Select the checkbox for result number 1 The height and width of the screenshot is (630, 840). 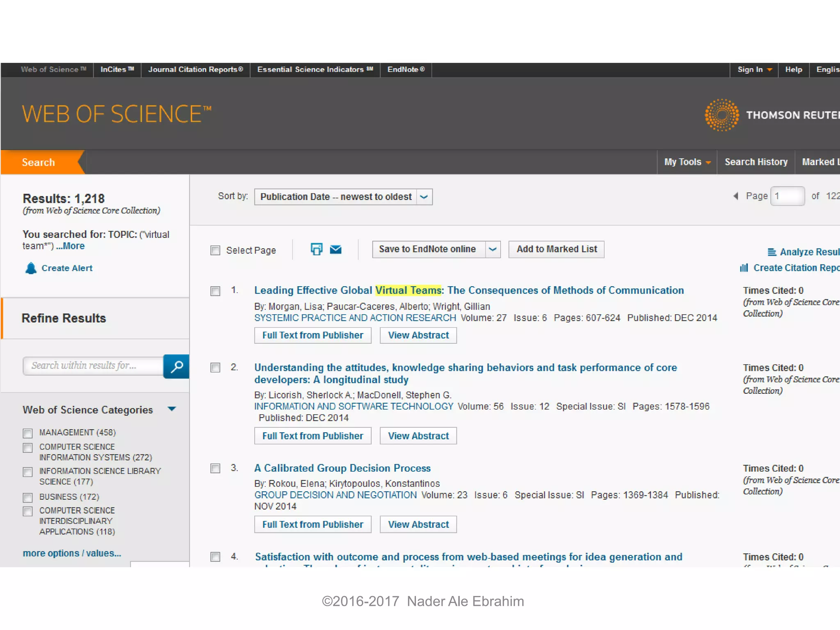(x=215, y=291)
